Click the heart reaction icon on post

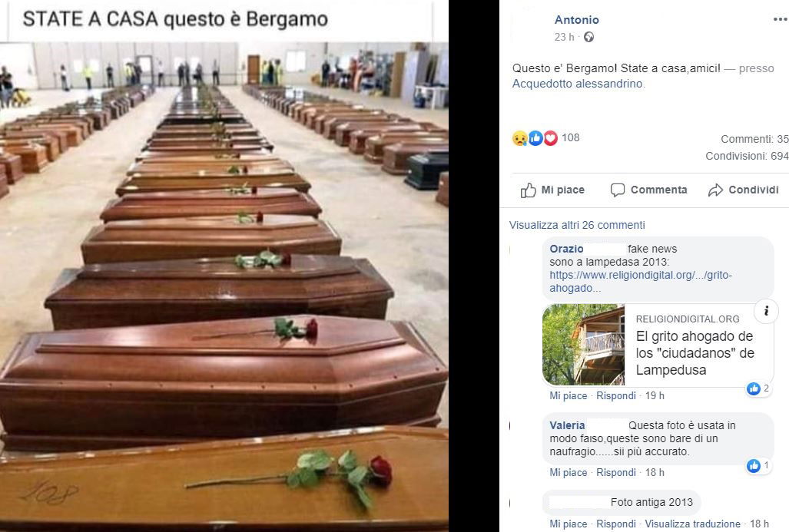click(x=551, y=137)
